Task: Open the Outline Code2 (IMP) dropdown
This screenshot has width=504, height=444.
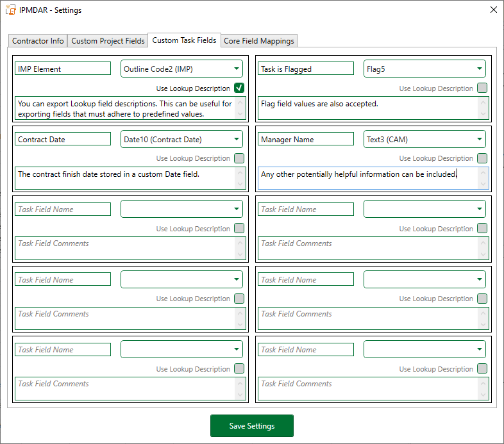Action: click(x=181, y=69)
